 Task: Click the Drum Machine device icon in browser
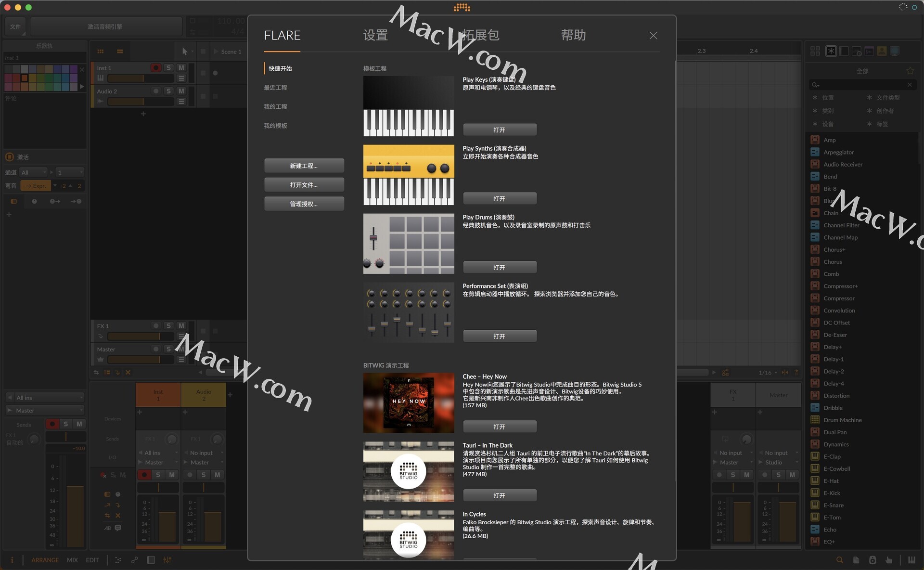[x=815, y=420]
